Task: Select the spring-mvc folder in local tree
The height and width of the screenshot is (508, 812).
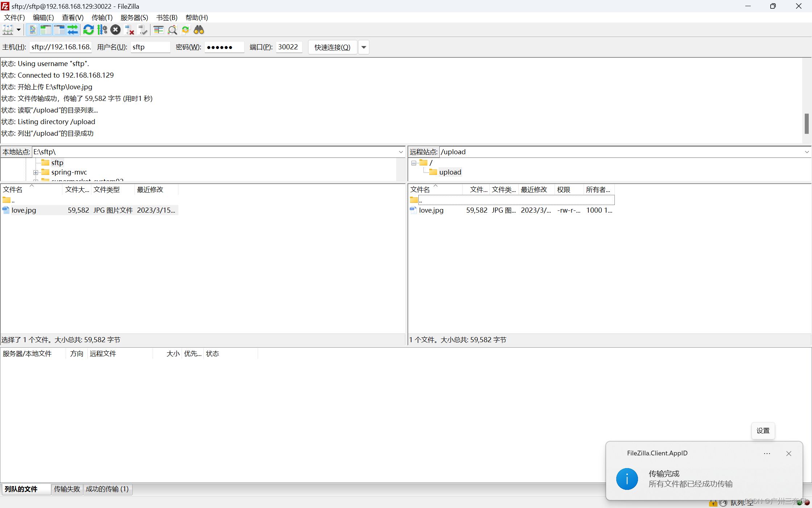Action: (69, 172)
